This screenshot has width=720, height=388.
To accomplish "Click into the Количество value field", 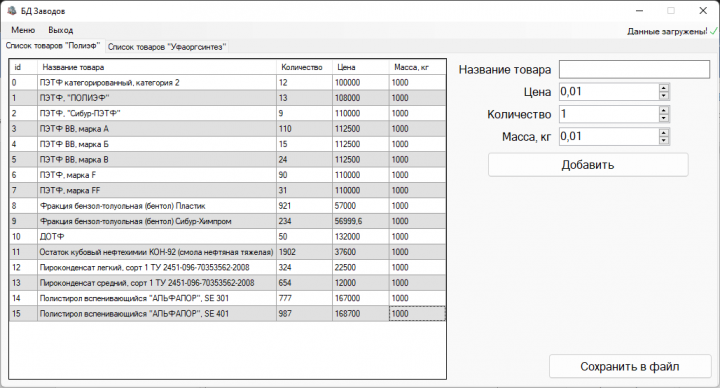I will click(609, 114).
